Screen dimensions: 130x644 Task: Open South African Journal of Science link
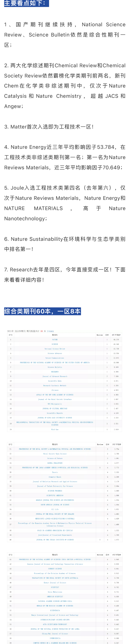tap(55, 505)
